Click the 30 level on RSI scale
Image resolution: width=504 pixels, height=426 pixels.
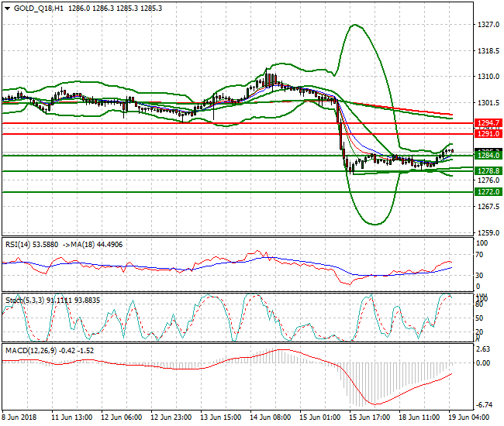481,276
